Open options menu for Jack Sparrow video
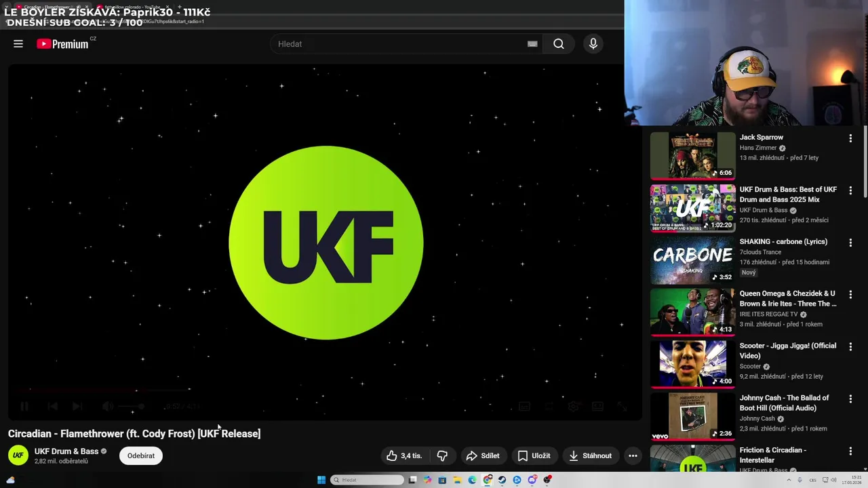Screen dimensions: 868x488 point(850,138)
